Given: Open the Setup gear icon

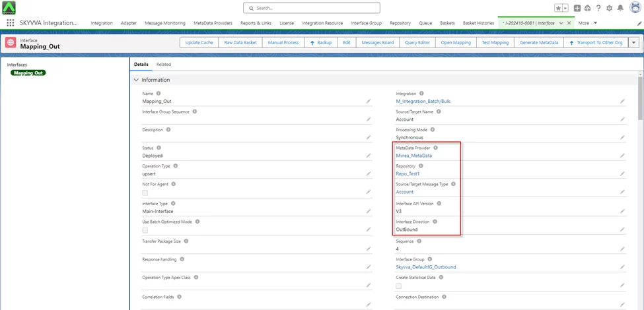Looking at the screenshot, I should [609, 8].
